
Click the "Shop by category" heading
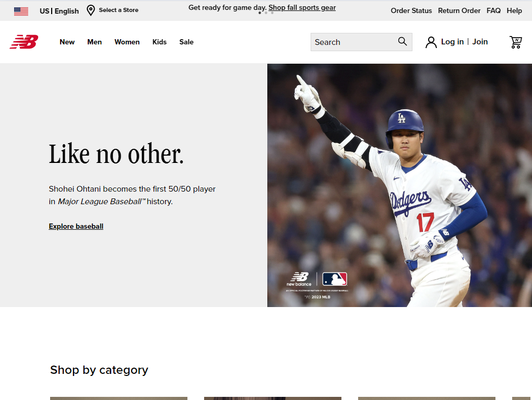coord(99,370)
